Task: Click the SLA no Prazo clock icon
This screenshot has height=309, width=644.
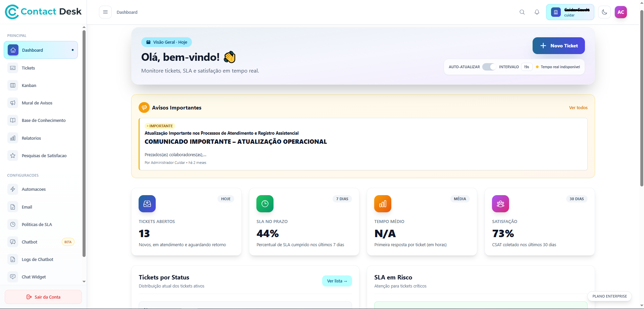Action: click(x=265, y=204)
